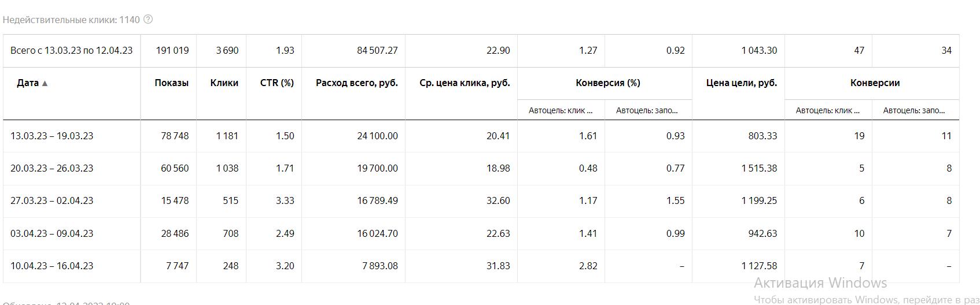Click the CTR (%) column header

[277, 83]
